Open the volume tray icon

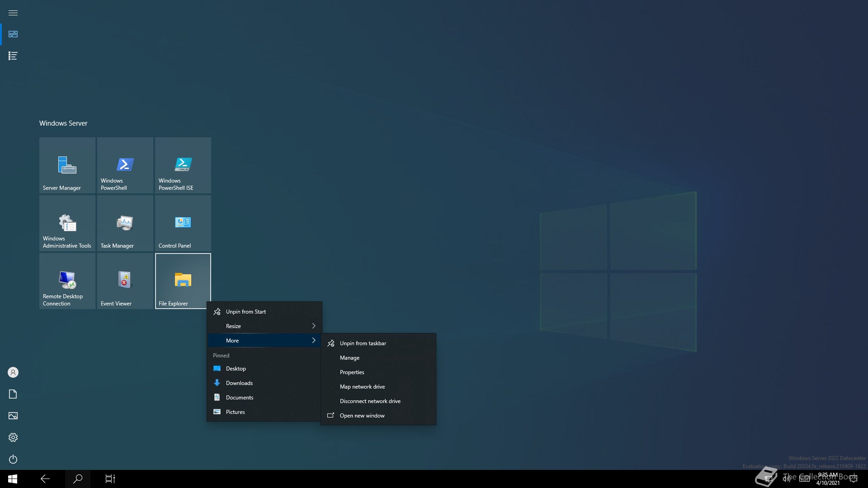(787, 479)
